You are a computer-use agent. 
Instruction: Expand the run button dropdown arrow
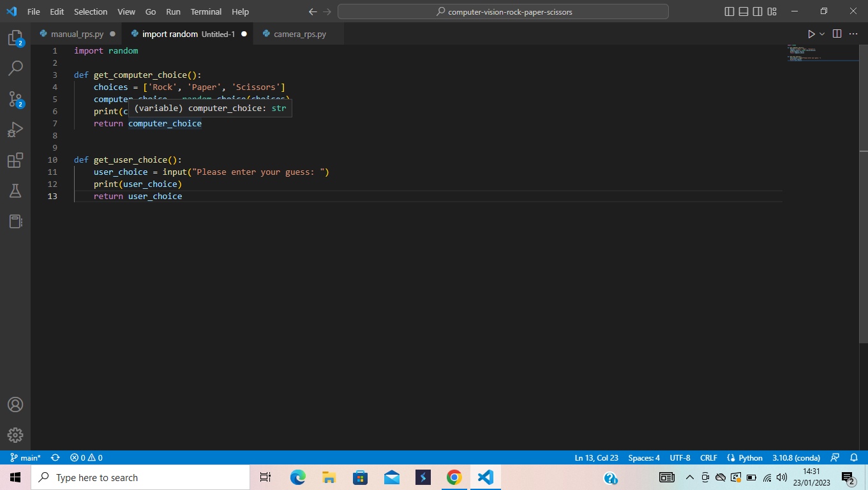click(822, 34)
